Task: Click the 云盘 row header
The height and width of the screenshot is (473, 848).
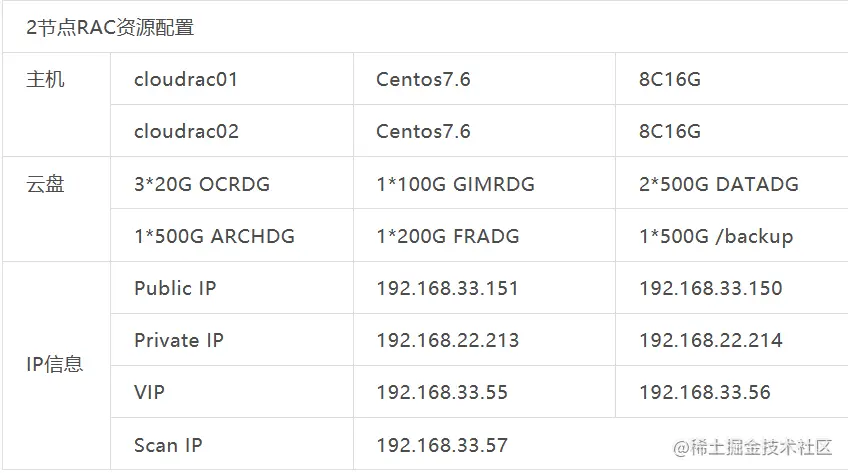Action: pos(56,209)
